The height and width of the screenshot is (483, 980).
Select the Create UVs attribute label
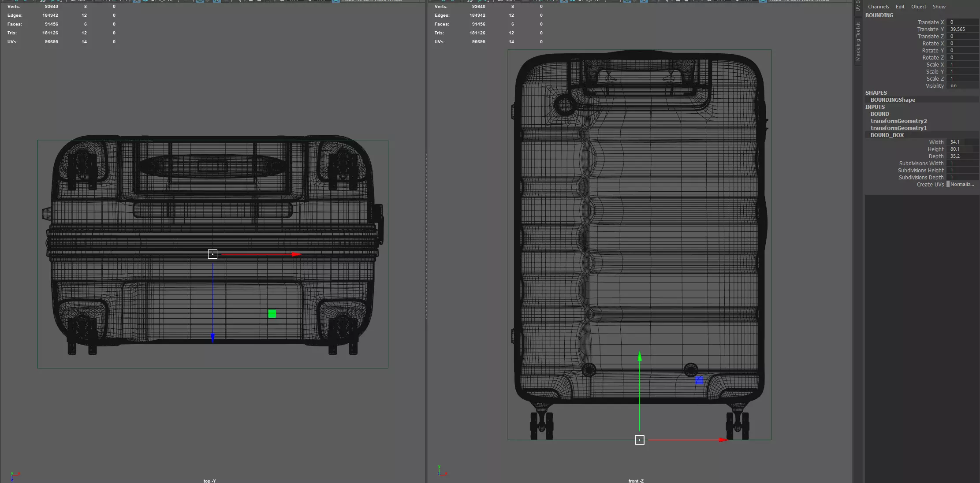coord(930,184)
